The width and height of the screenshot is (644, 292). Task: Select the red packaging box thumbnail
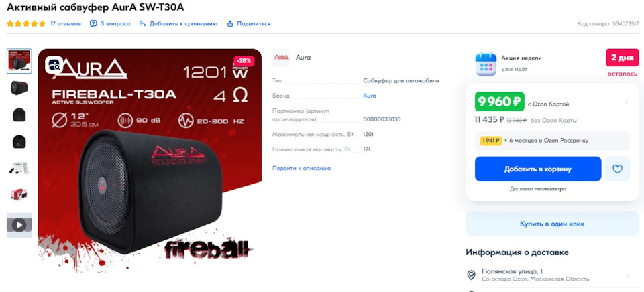pos(19,194)
